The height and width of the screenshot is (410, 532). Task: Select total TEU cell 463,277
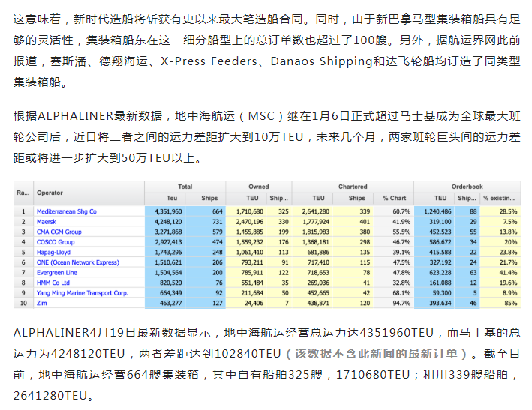pyautogui.click(x=165, y=303)
